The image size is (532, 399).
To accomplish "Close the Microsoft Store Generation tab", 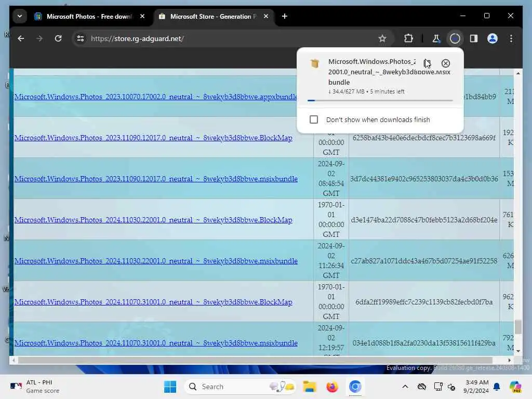I will click(266, 16).
